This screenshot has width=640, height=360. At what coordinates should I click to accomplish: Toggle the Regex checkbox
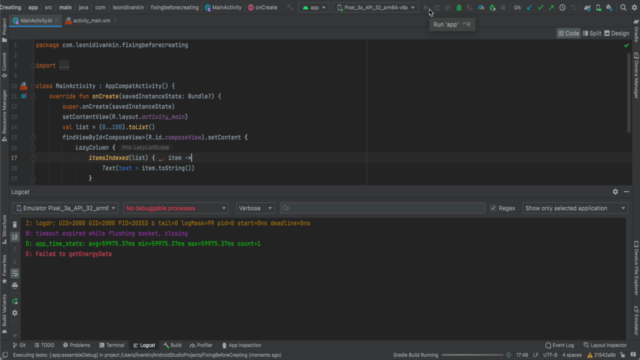[x=493, y=208]
